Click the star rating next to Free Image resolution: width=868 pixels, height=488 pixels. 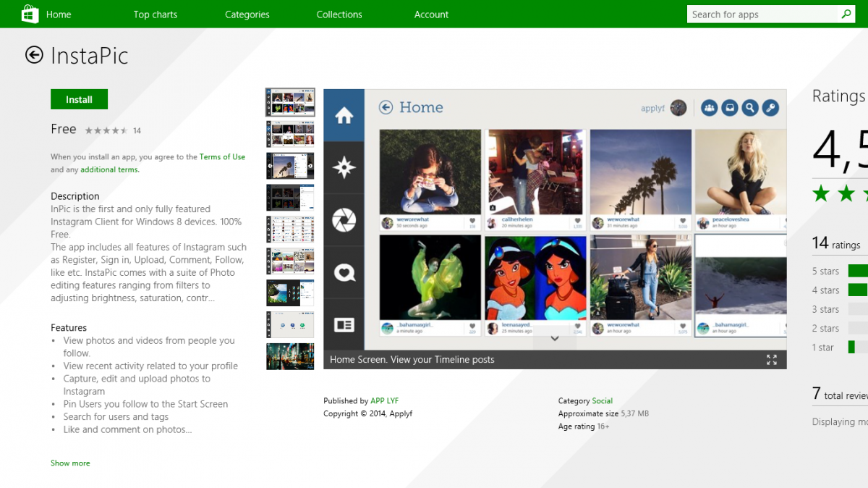106,130
